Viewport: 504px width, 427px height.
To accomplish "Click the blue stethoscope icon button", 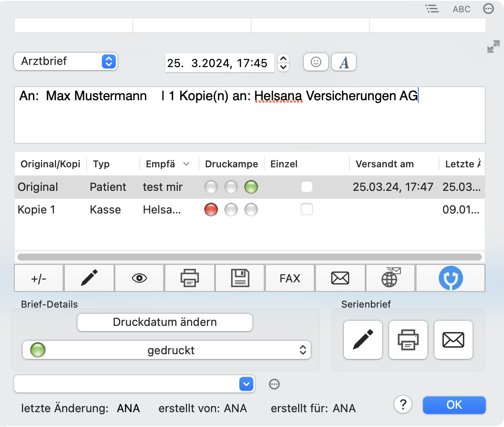I will [450, 278].
